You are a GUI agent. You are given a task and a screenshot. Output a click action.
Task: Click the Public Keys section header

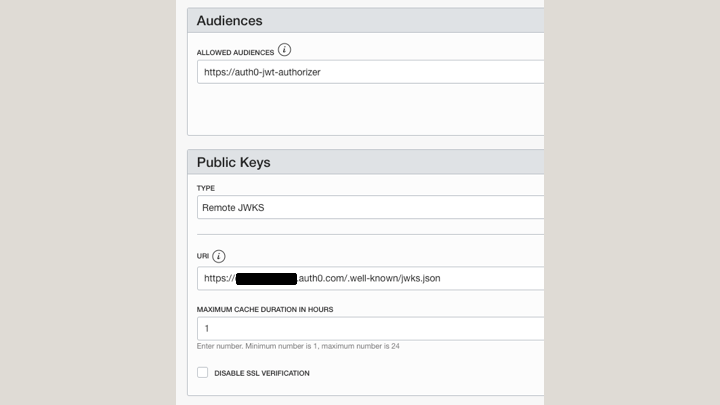point(233,162)
